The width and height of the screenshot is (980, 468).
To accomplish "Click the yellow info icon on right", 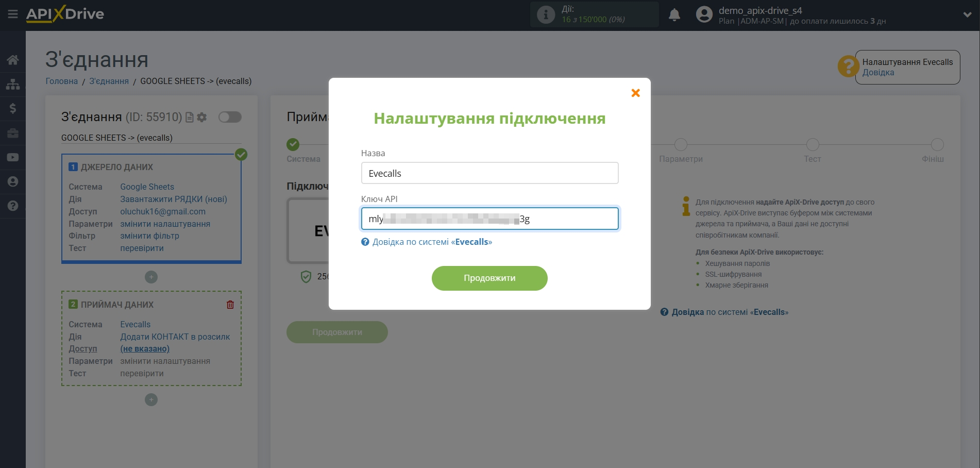I will tap(686, 206).
